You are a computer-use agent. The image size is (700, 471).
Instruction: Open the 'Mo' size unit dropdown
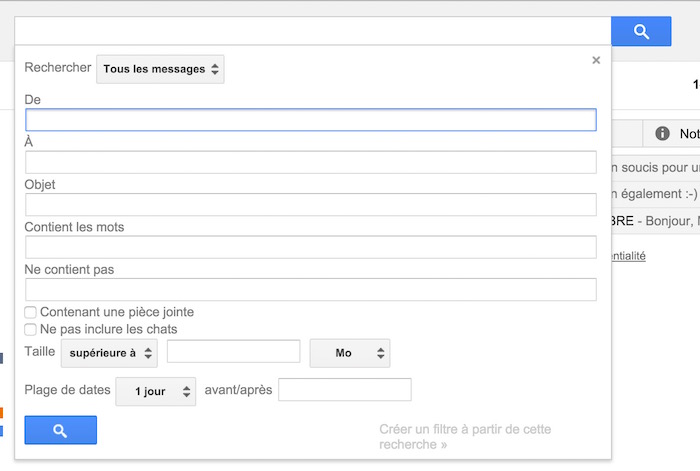pyautogui.click(x=349, y=353)
